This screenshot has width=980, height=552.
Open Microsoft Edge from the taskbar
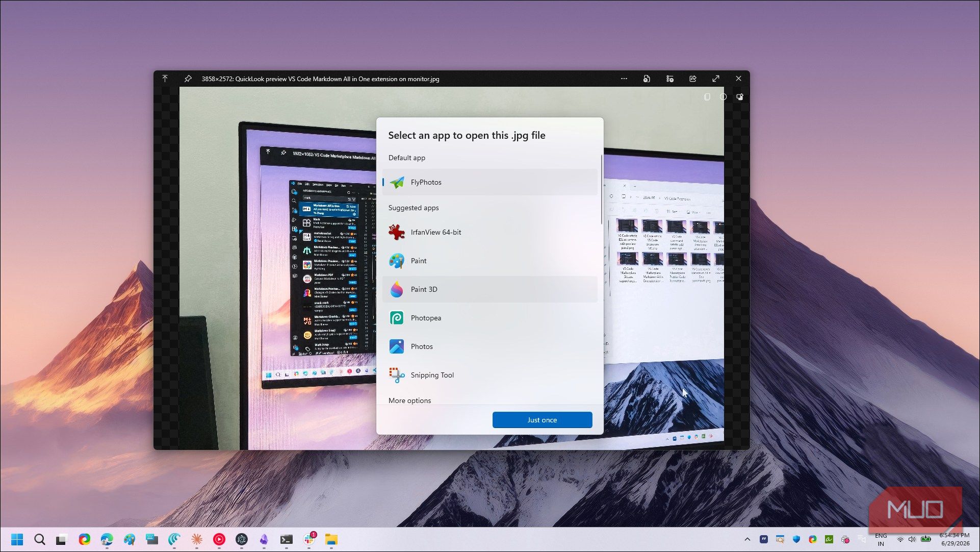tap(107, 539)
